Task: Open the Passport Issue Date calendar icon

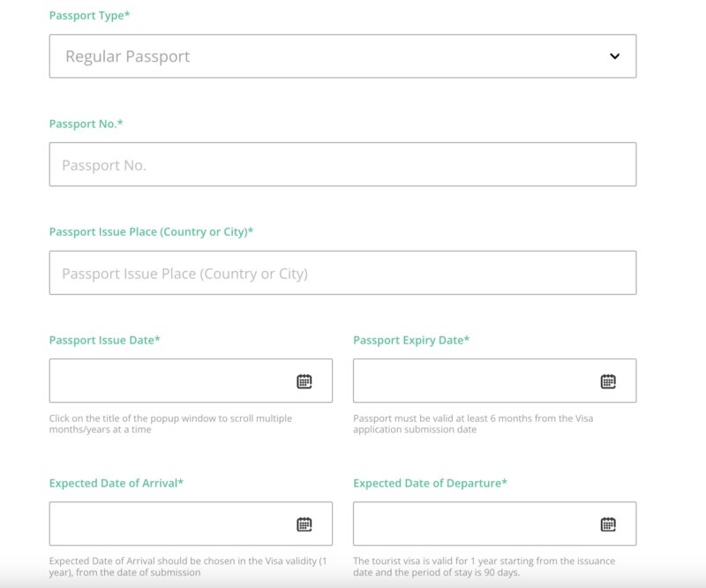Action: (304, 381)
